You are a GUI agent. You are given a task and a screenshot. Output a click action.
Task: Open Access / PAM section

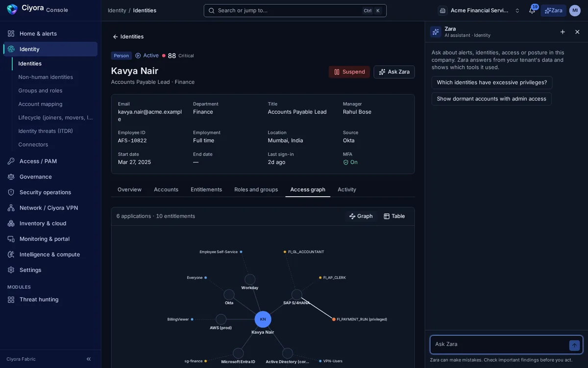coord(50,161)
